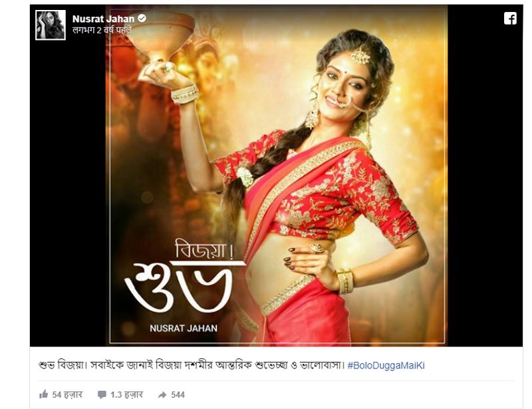The width and height of the screenshot is (532, 409).
Task: Open the Nusrat Jahan page name link
Action: click(x=103, y=19)
